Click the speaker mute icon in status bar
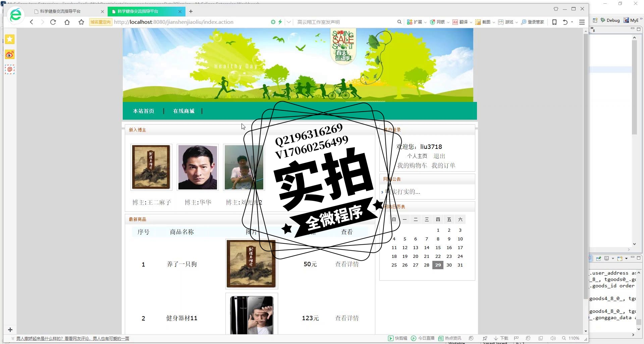The height and width of the screenshot is (344, 644). coord(553,338)
